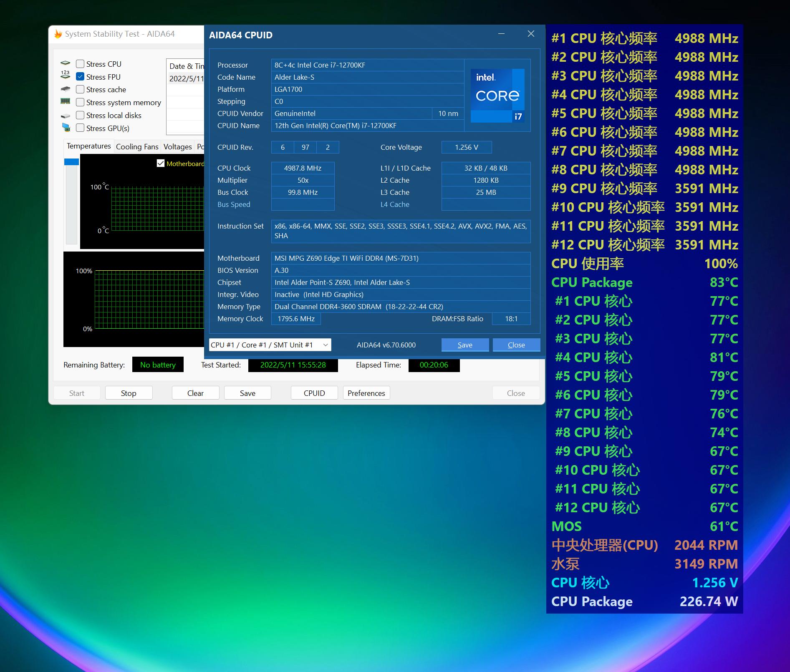This screenshot has width=790, height=672.
Task: Click the CPU chip icon beside Stress CPU
Action: [x=66, y=63]
